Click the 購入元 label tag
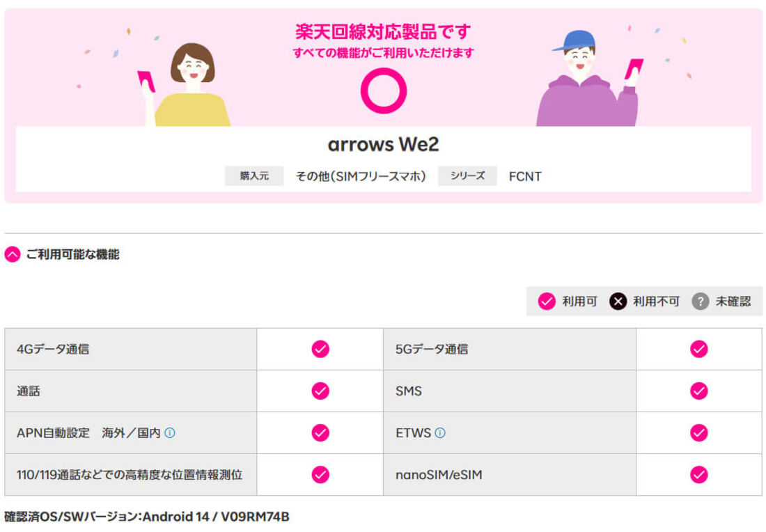Screen dimensions: 766x532 click(254, 176)
